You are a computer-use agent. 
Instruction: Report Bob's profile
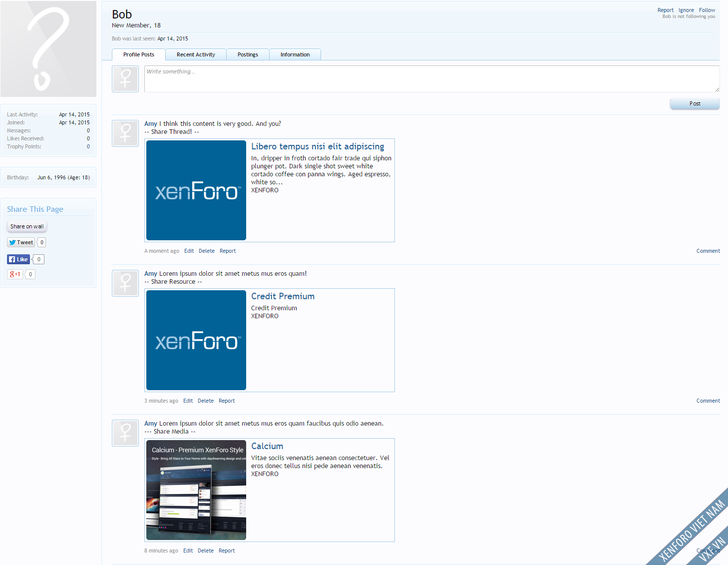tap(666, 10)
